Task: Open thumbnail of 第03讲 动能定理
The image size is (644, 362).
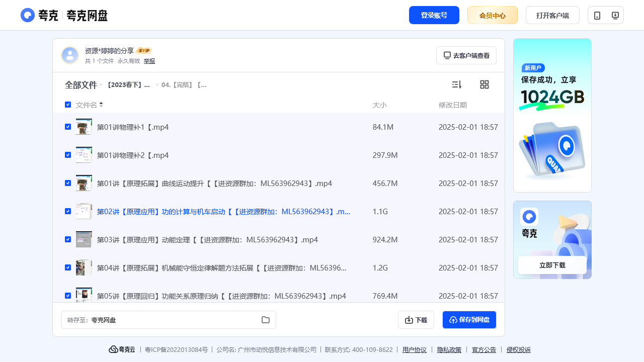Action: coord(84,239)
